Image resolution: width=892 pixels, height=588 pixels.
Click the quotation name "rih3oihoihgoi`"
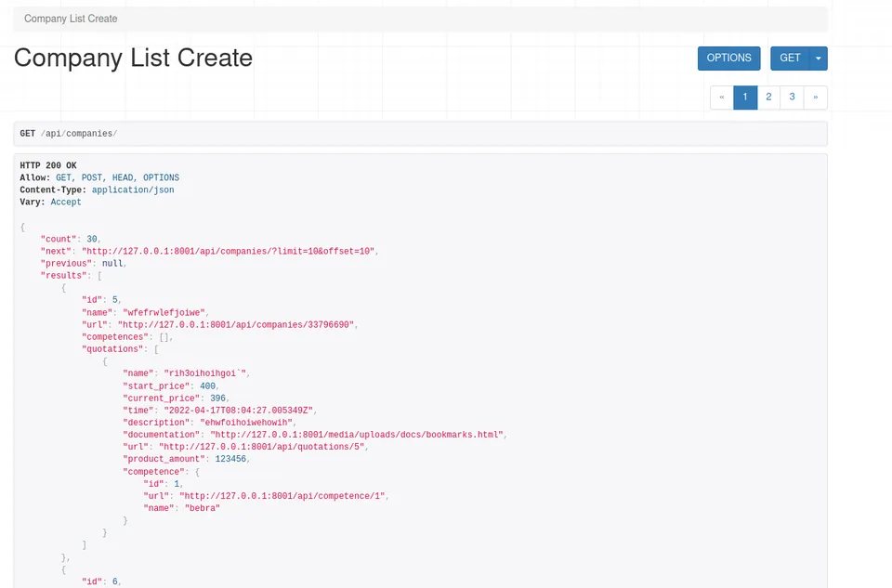click(x=205, y=373)
